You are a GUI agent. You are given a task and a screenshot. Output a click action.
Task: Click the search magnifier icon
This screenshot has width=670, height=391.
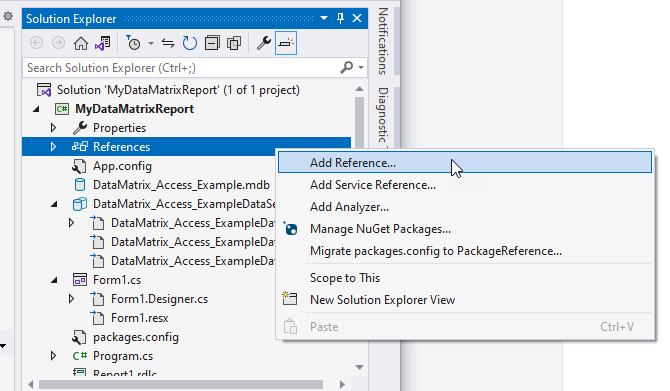pyautogui.click(x=346, y=67)
